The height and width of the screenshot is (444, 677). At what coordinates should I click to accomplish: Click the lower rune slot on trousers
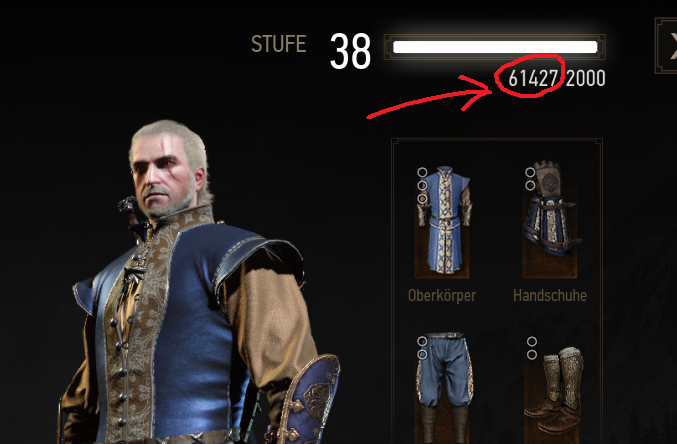(422, 355)
